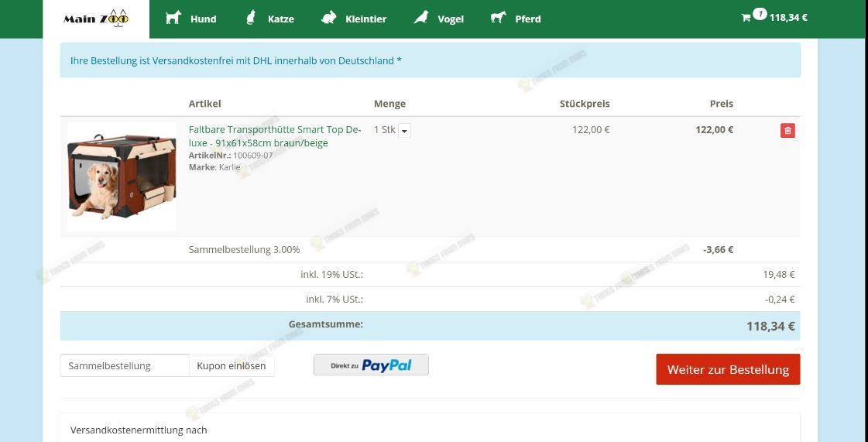Click Weiter zur Bestellung button
This screenshot has width=868, height=442.
click(x=728, y=369)
